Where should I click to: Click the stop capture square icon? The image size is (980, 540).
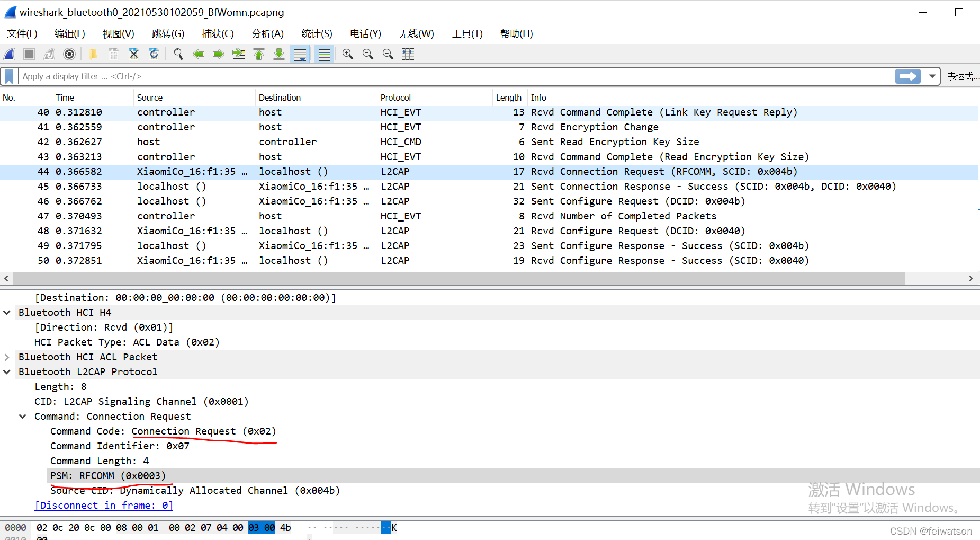coord(29,54)
